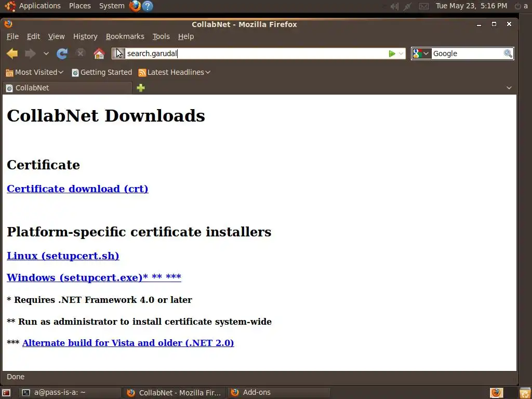Click the Linux (setupcert.sh) link

point(63,256)
